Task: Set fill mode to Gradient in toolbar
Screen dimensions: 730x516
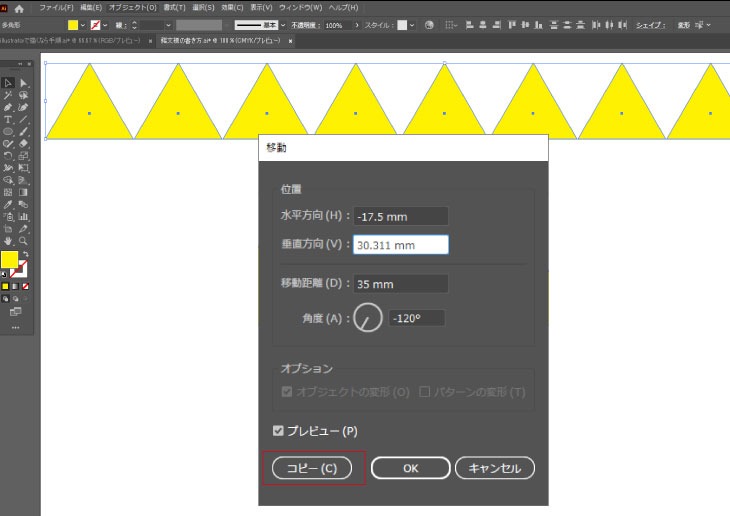Action: coord(15,286)
